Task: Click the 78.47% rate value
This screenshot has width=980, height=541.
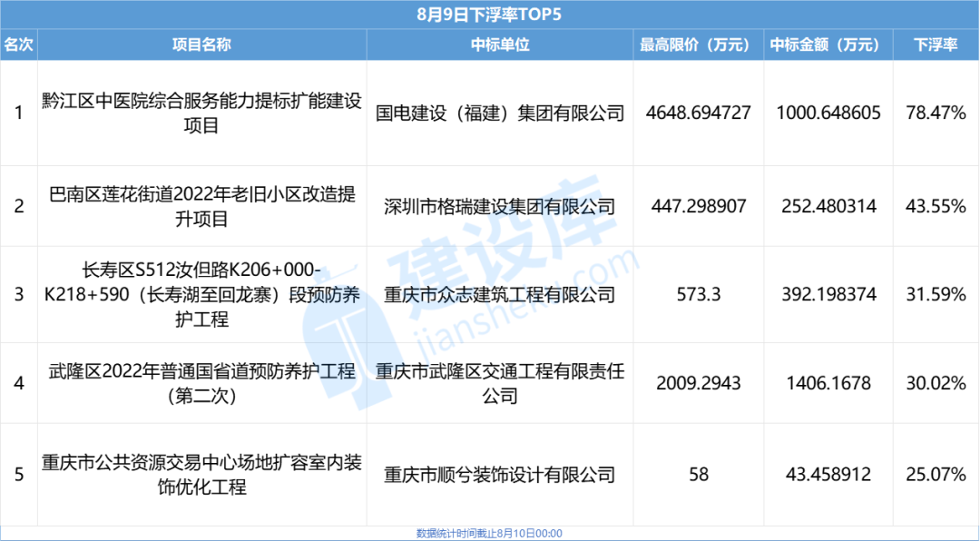Action: click(936, 113)
